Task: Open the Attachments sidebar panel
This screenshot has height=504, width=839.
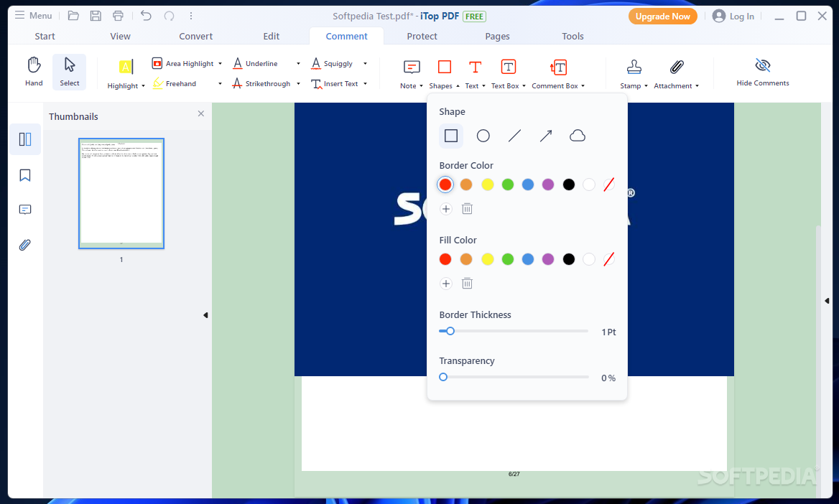Action: [25, 245]
